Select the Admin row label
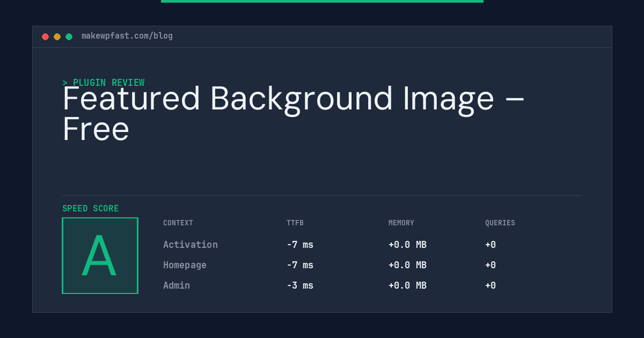The image size is (644, 338). coord(177,285)
